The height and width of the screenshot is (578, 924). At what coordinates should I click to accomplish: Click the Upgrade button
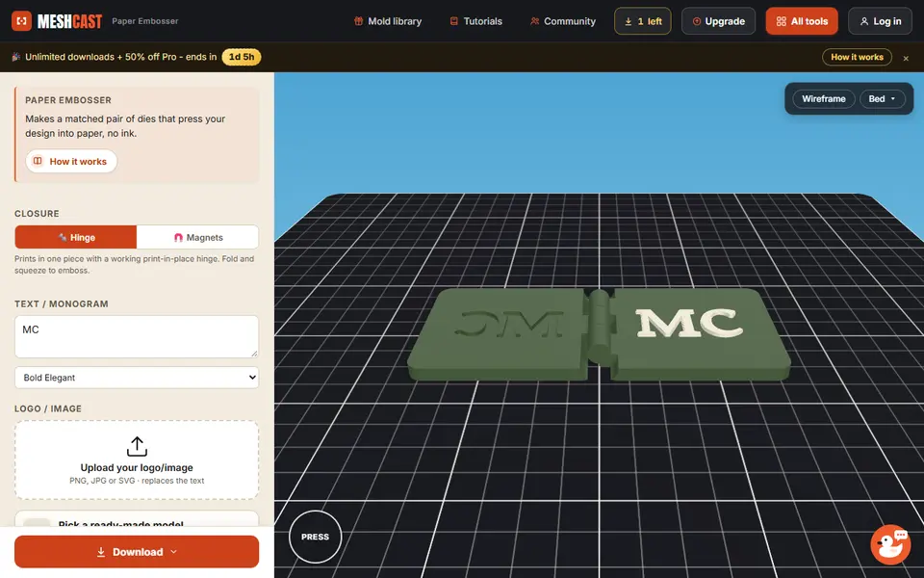pos(718,21)
